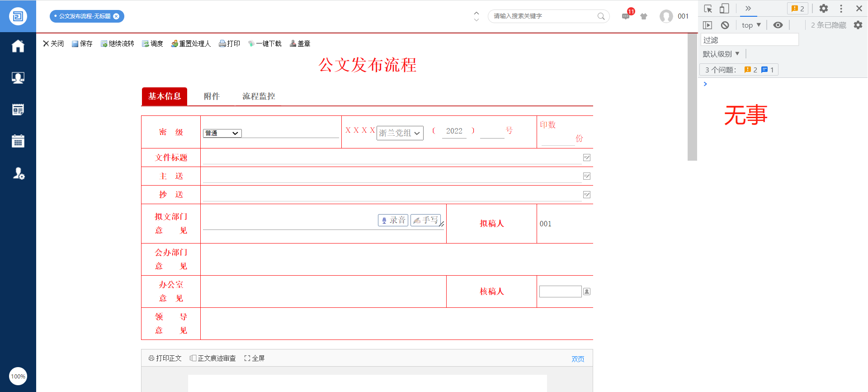The height and width of the screenshot is (392, 868).
Task: Click the theme shirt icon in header
Action: tap(644, 16)
